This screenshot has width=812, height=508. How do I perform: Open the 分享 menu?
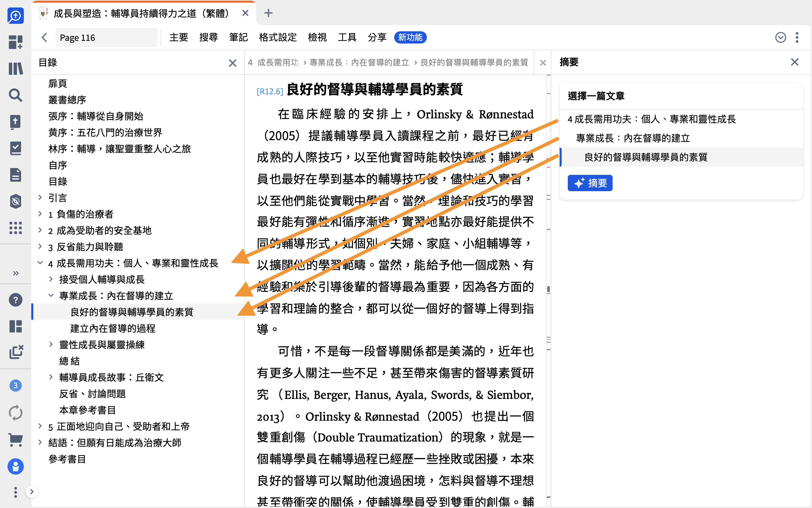(377, 37)
